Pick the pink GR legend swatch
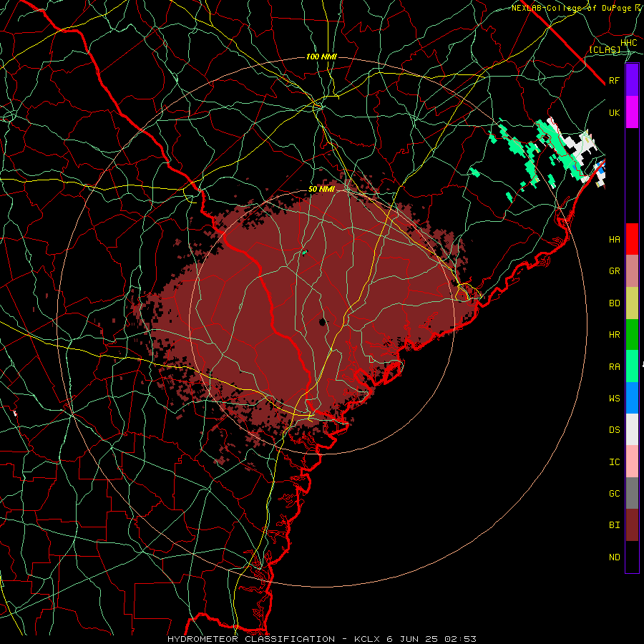Screen dimensions: 644x644 [632, 271]
